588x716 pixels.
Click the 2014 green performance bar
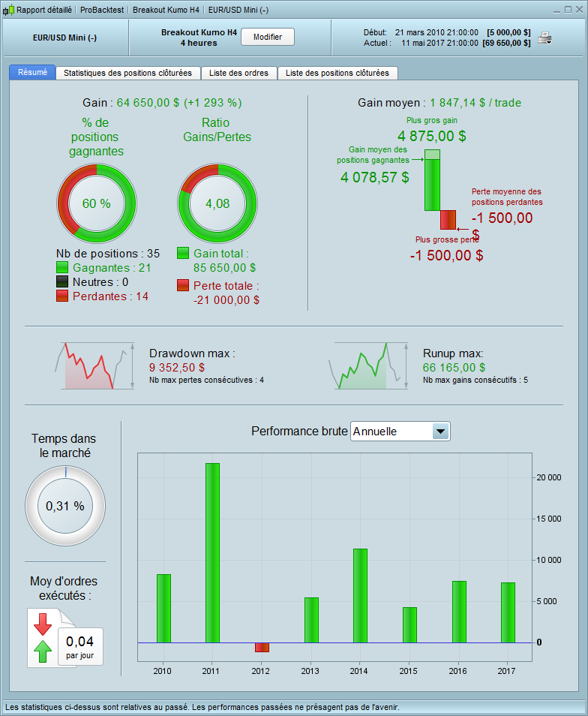(360, 596)
